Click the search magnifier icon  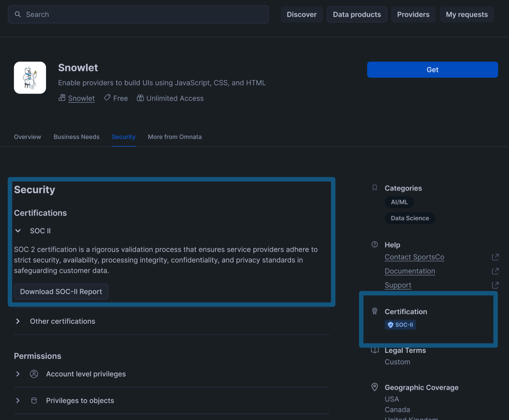click(18, 14)
